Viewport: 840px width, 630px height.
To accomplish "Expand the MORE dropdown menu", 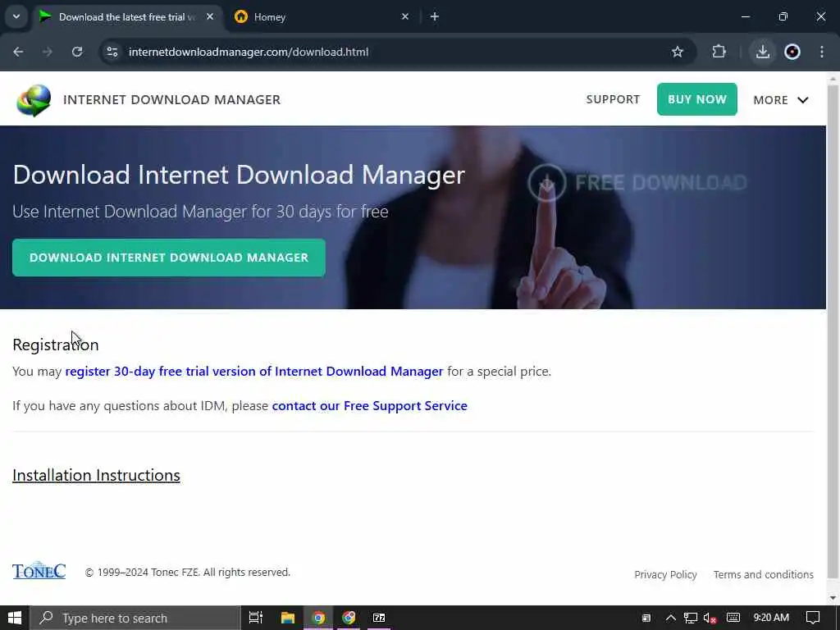I will click(x=781, y=99).
